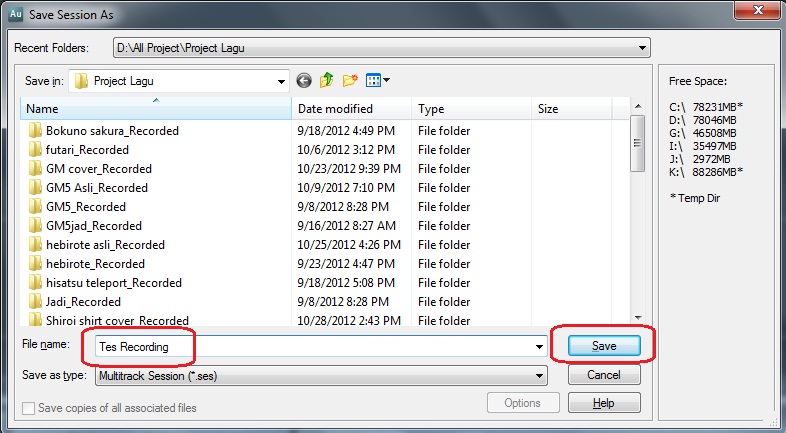Click the Bokuno sakura_Recorded folder name

coord(112,131)
